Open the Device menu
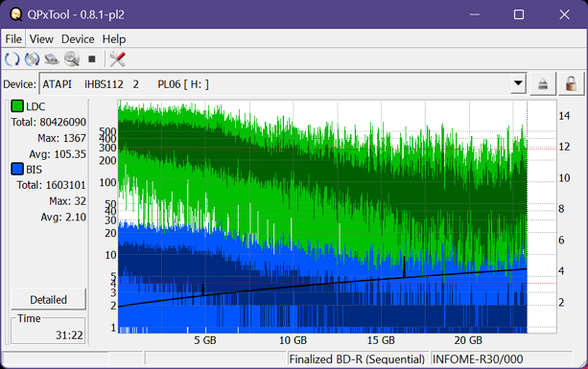 point(78,39)
